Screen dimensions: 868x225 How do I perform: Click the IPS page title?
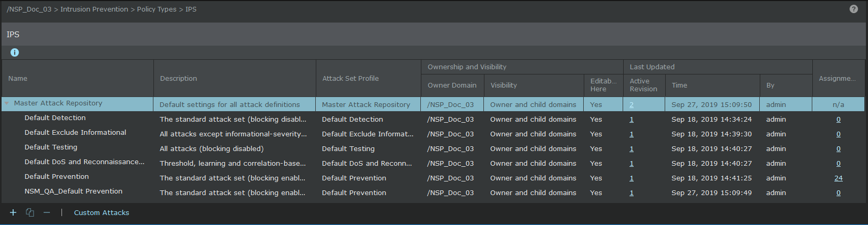coord(13,34)
